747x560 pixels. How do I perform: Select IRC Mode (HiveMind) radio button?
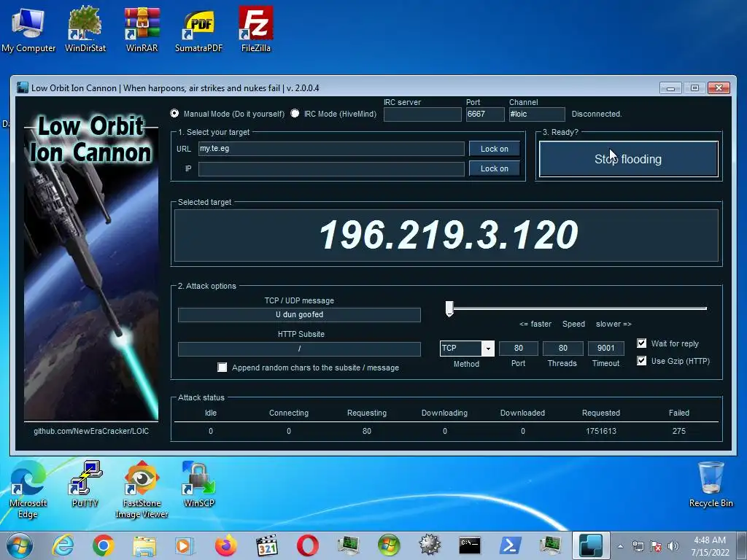point(295,113)
